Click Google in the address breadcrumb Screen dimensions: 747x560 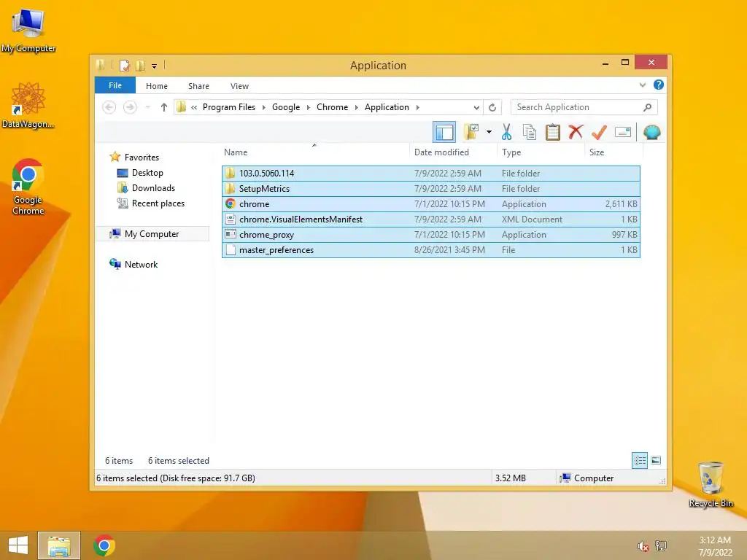(286, 107)
